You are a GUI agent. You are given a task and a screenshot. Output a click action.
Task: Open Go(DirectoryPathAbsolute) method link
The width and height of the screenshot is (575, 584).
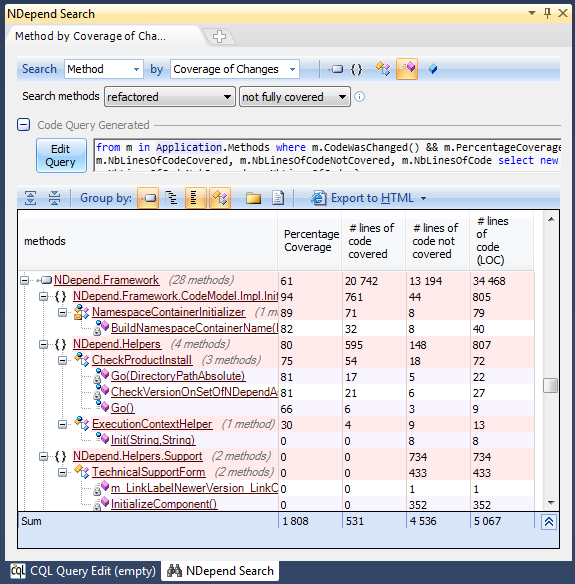178,376
